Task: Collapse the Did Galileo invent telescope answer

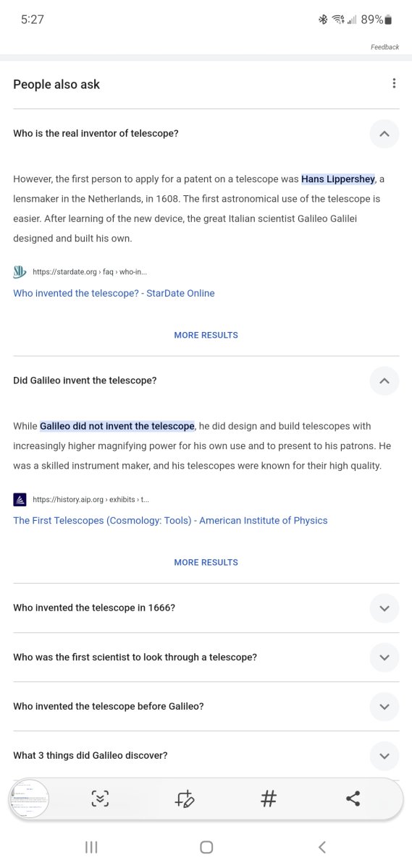Action: pyautogui.click(x=384, y=380)
